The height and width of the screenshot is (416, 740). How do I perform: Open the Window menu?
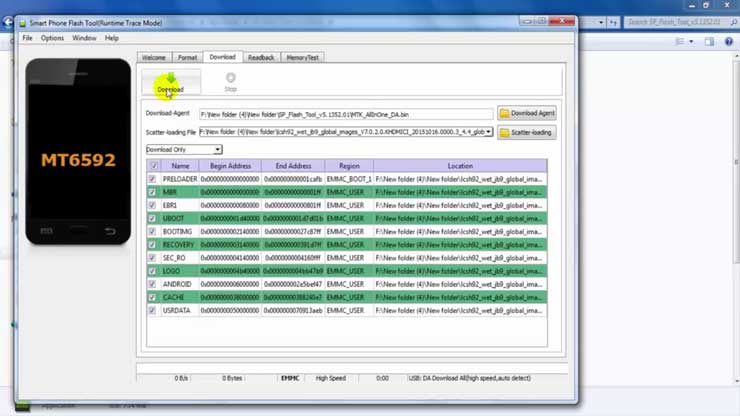tap(84, 38)
